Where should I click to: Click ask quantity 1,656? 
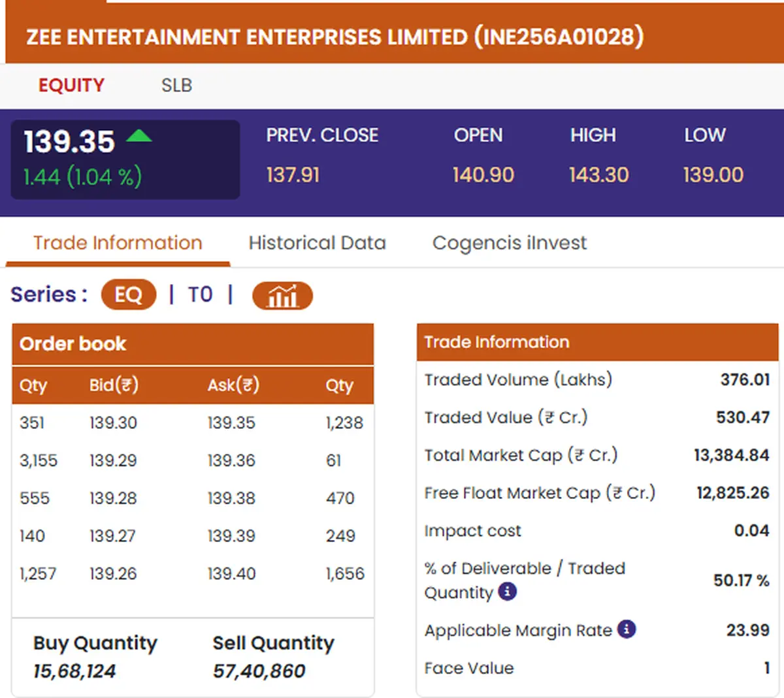click(x=345, y=574)
